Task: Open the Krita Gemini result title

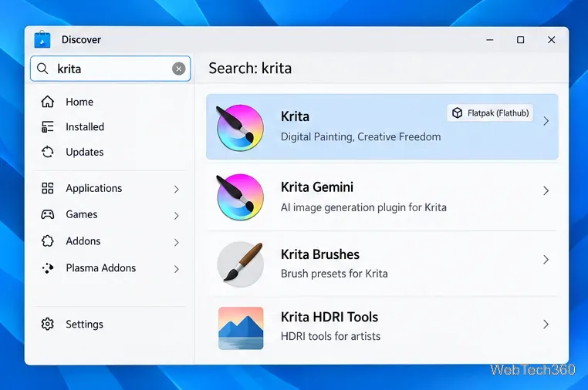Action: coord(317,187)
